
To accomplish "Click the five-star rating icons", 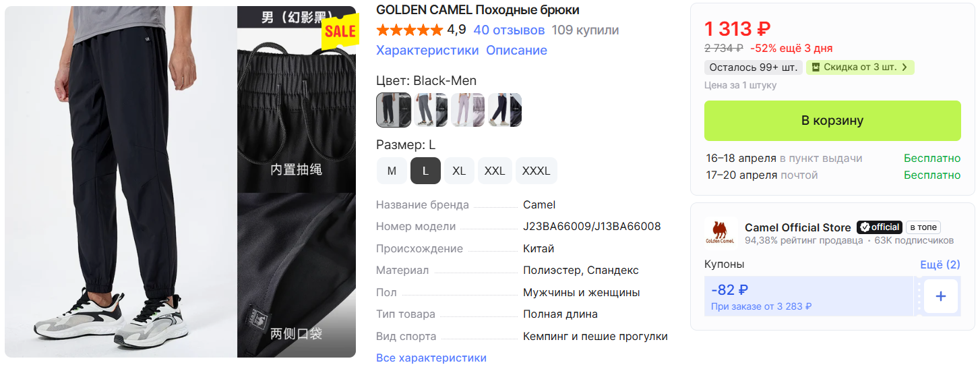I will tap(410, 30).
